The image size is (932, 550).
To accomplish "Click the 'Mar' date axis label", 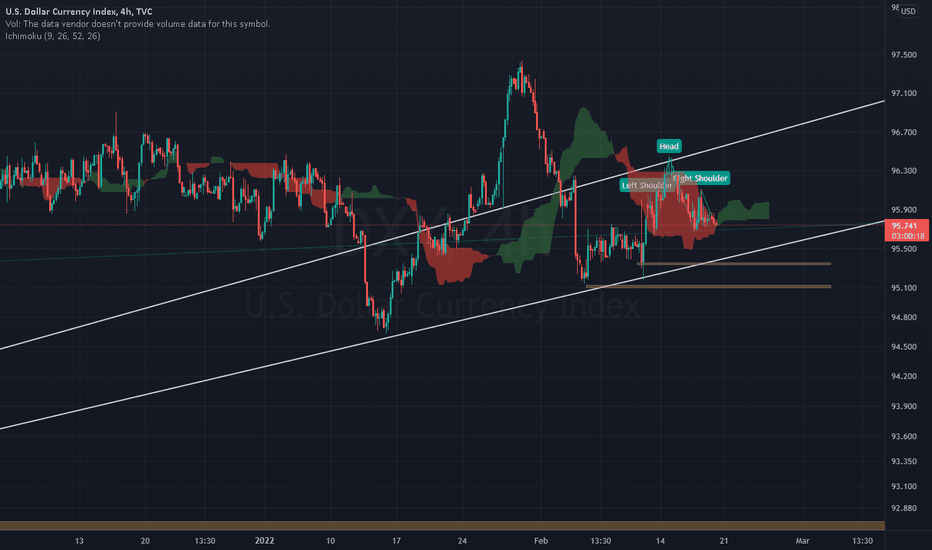I will tap(802, 540).
